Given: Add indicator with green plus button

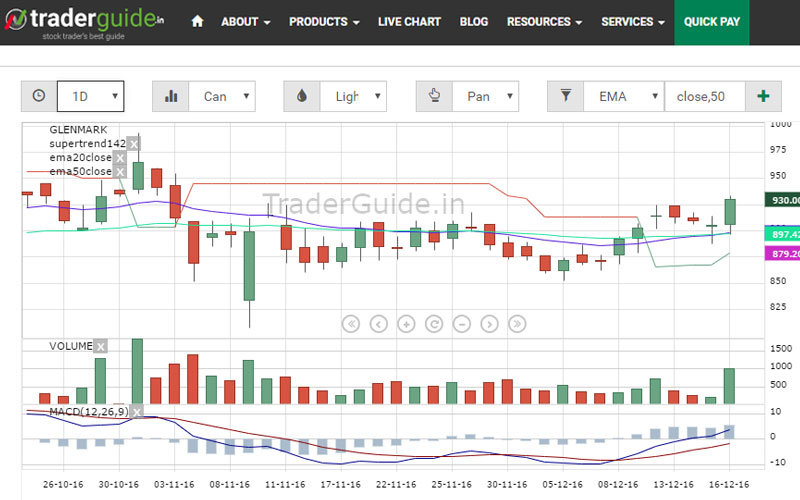Looking at the screenshot, I should click(763, 96).
